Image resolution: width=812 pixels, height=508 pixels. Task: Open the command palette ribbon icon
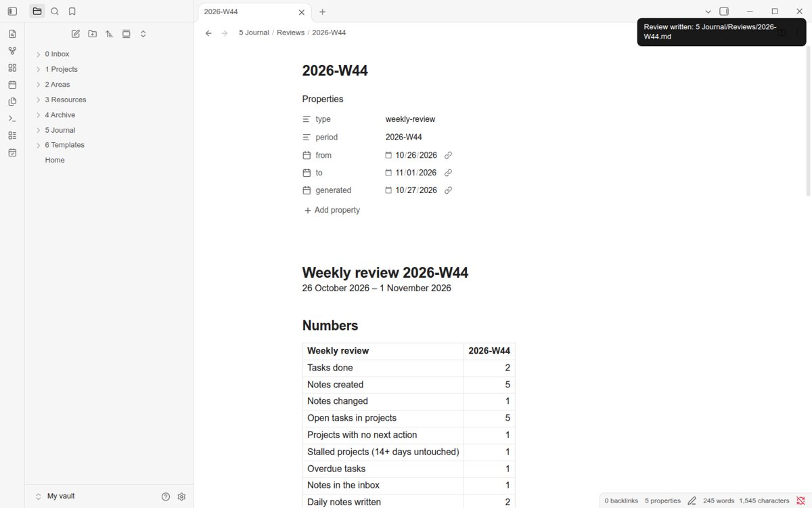[x=12, y=119]
